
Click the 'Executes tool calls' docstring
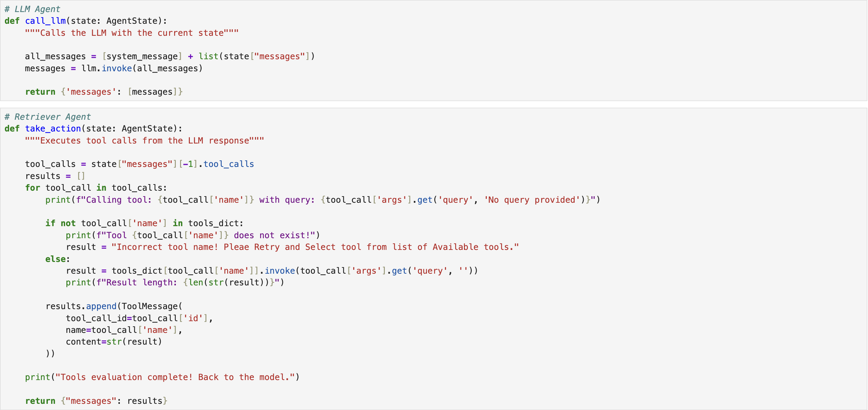pos(144,141)
